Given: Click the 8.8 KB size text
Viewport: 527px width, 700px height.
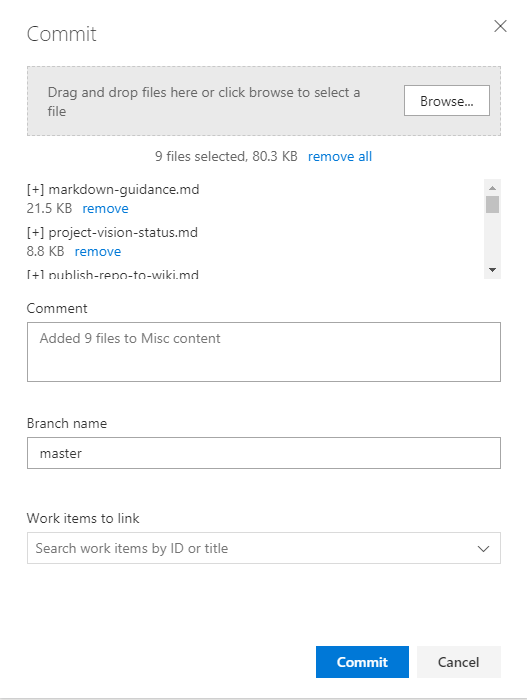Looking at the screenshot, I should click(46, 251).
